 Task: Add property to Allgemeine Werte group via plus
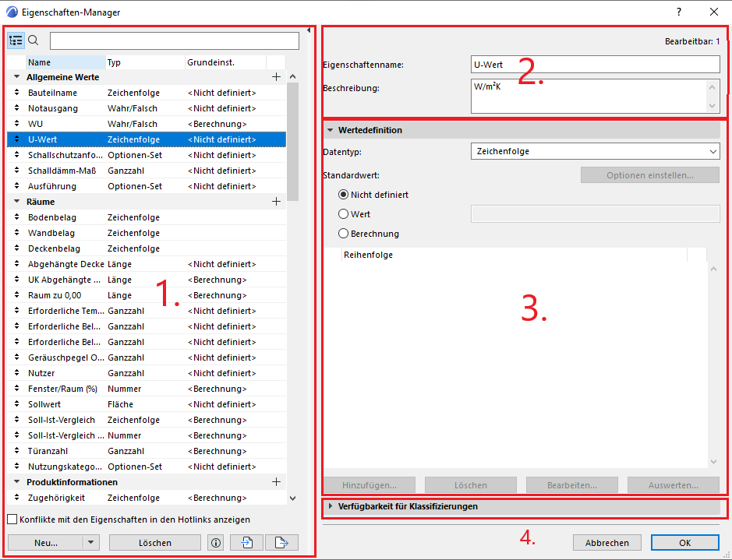point(275,77)
